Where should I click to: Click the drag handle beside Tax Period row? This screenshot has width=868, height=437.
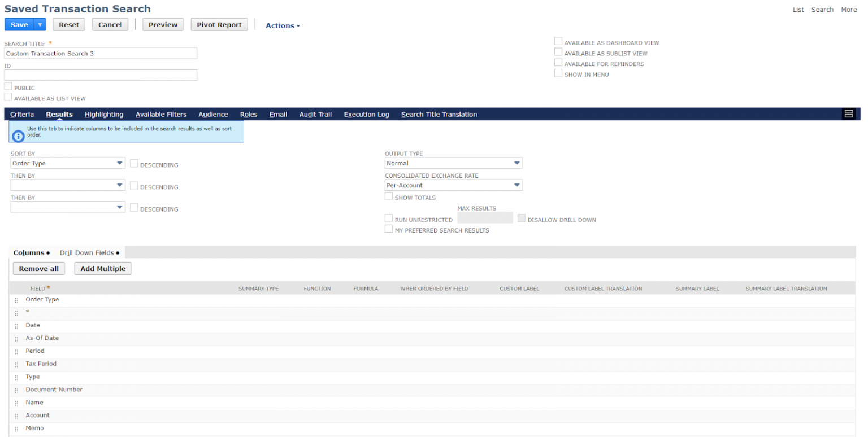[x=16, y=365]
